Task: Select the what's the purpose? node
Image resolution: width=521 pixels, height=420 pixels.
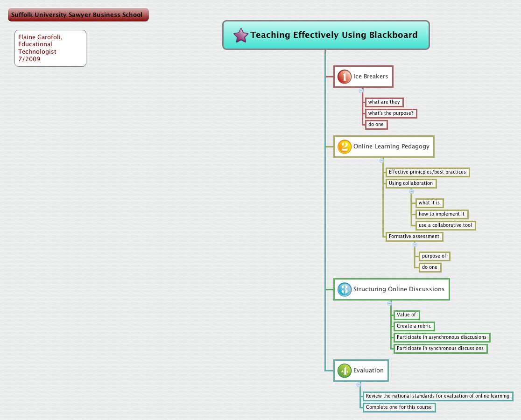Action: (390, 113)
